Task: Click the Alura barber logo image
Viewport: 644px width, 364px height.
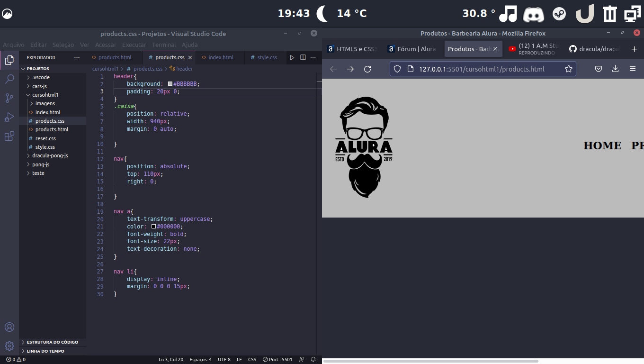Action: (364, 147)
